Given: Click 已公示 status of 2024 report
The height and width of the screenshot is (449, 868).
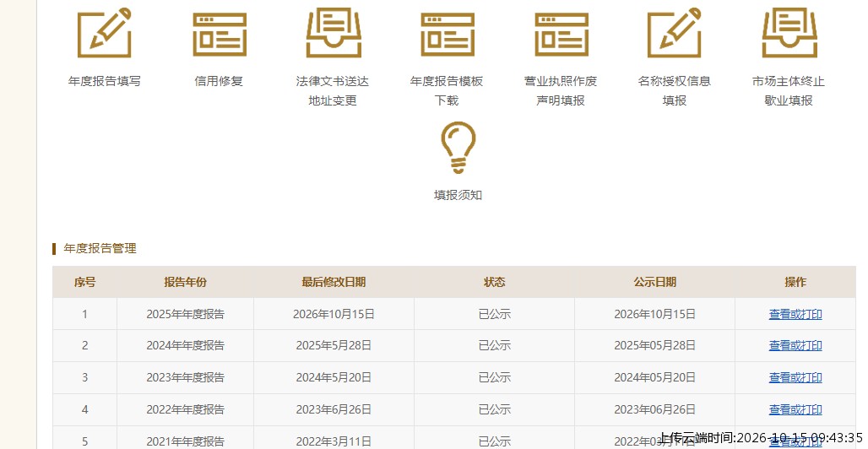Looking at the screenshot, I should [494, 346].
